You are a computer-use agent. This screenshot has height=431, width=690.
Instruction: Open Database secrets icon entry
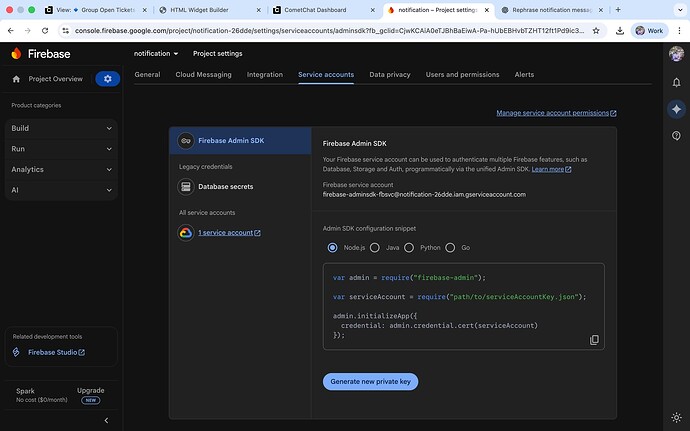pos(186,186)
